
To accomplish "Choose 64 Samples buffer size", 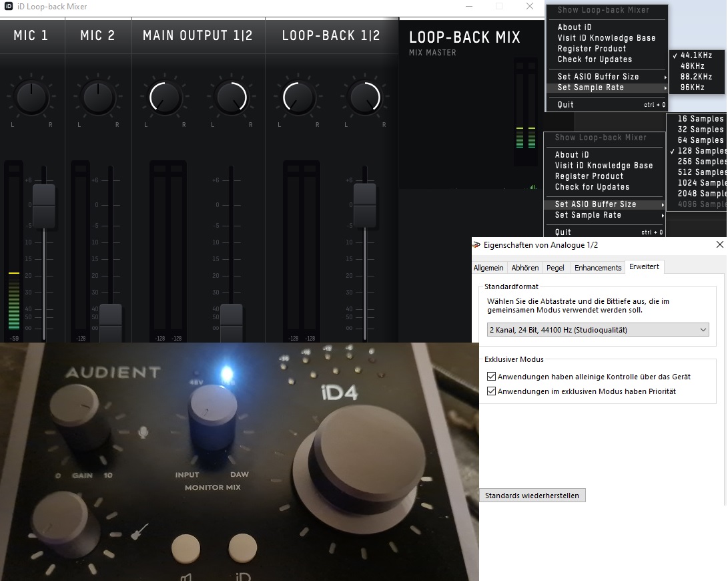I will (697, 140).
